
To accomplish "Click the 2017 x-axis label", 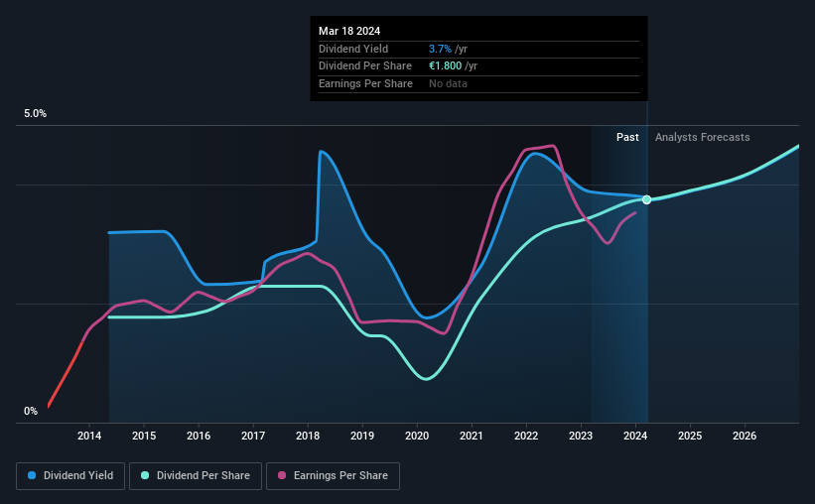I will pyautogui.click(x=253, y=436).
